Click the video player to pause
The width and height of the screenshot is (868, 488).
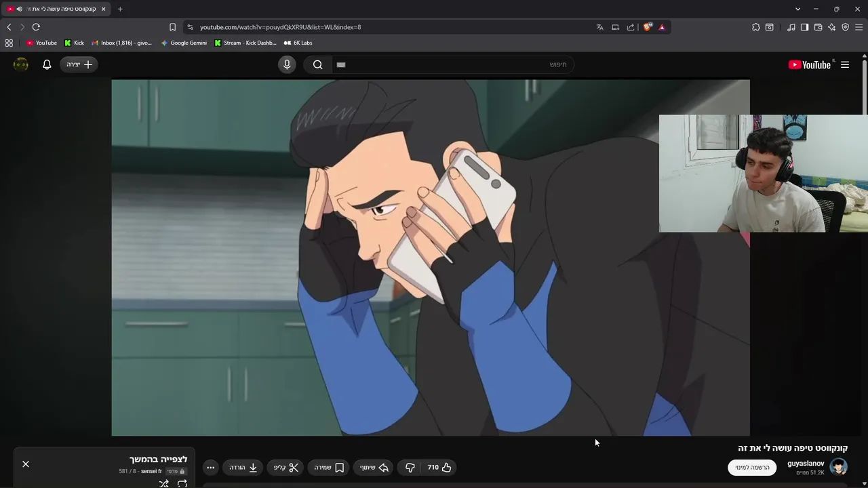pos(431,258)
